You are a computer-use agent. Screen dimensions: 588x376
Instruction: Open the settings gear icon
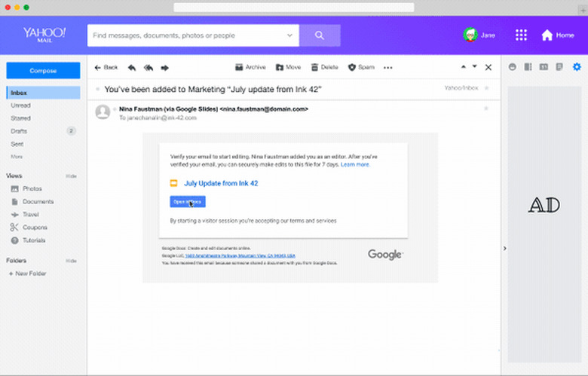point(577,67)
